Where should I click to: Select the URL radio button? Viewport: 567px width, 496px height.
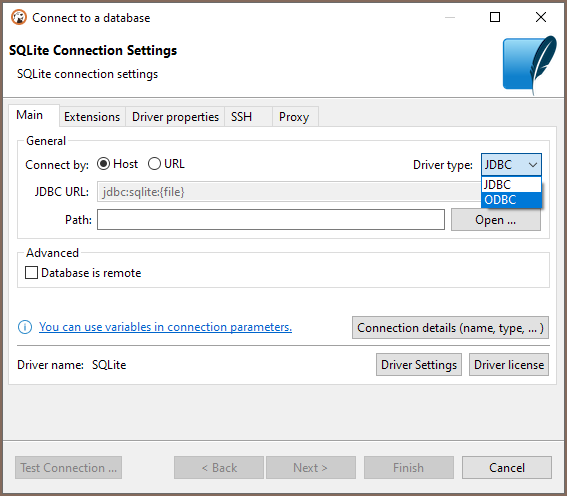point(154,164)
